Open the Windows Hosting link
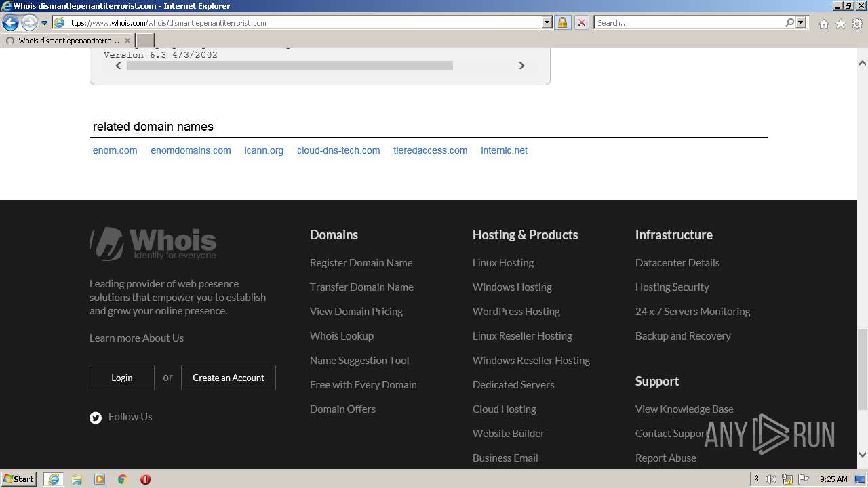This screenshot has height=488, width=868. point(512,287)
